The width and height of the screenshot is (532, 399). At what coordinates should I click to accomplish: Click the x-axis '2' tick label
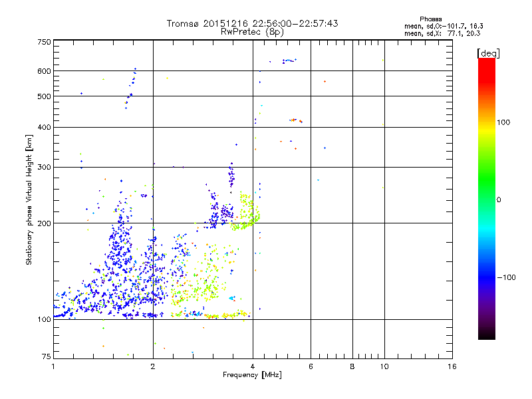pyautogui.click(x=153, y=366)
